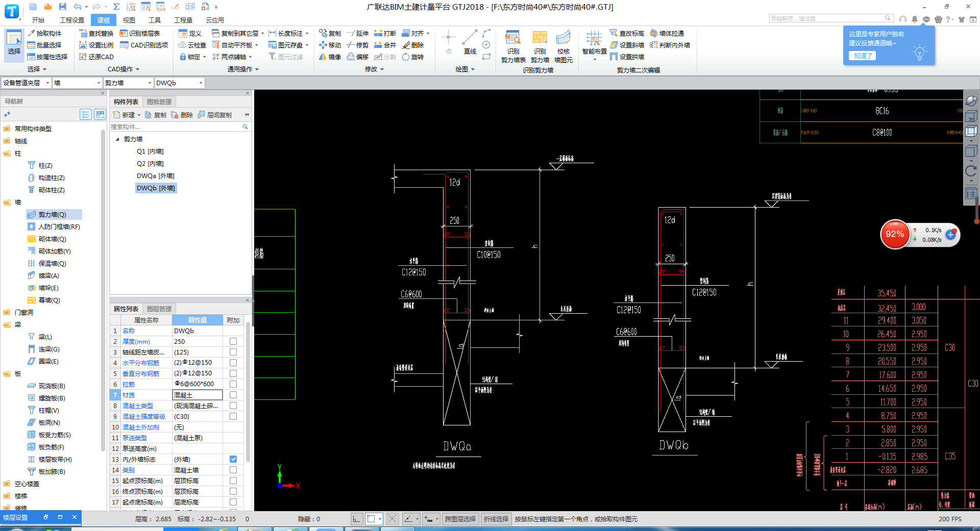Click 还原CAD restore tool
Viewport: 980px width, 531px height.
pyautogui.click(x=96, y=57)
